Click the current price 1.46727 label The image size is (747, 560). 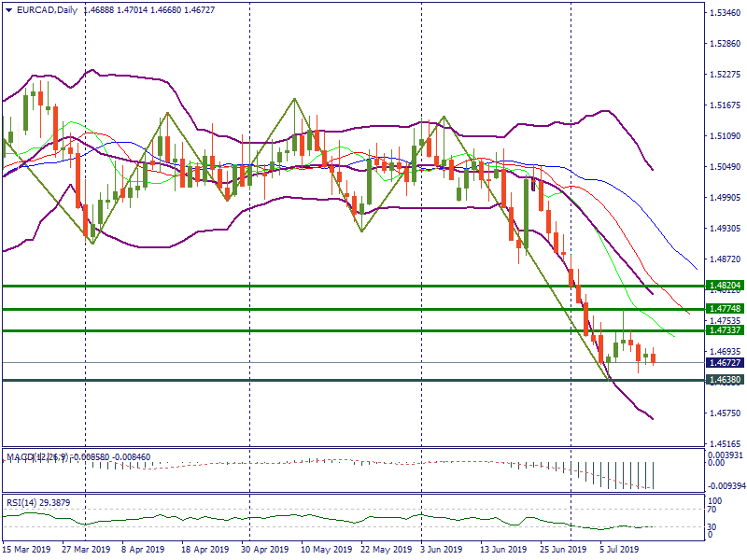click(x=725, y=363)
